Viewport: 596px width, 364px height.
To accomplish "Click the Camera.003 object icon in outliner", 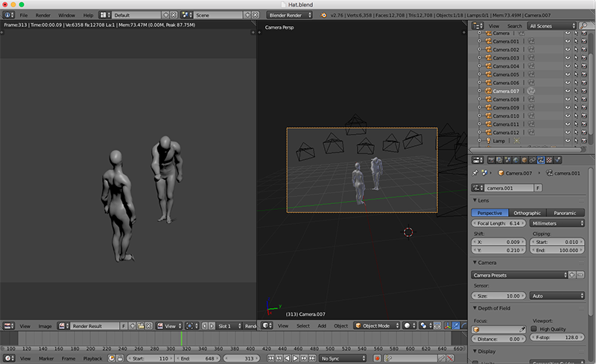I will (x=489, y=58).
